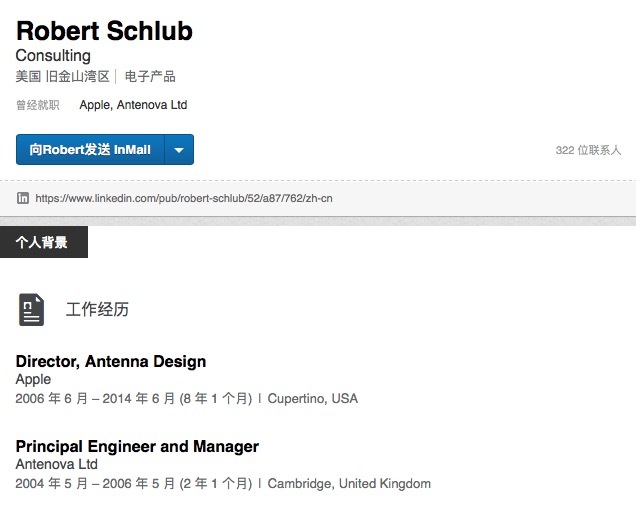Open Apple company under Director, Antenna Design
Image resolution: width=636 pixels, height=517 pixels.
click(x=33, y=380)
